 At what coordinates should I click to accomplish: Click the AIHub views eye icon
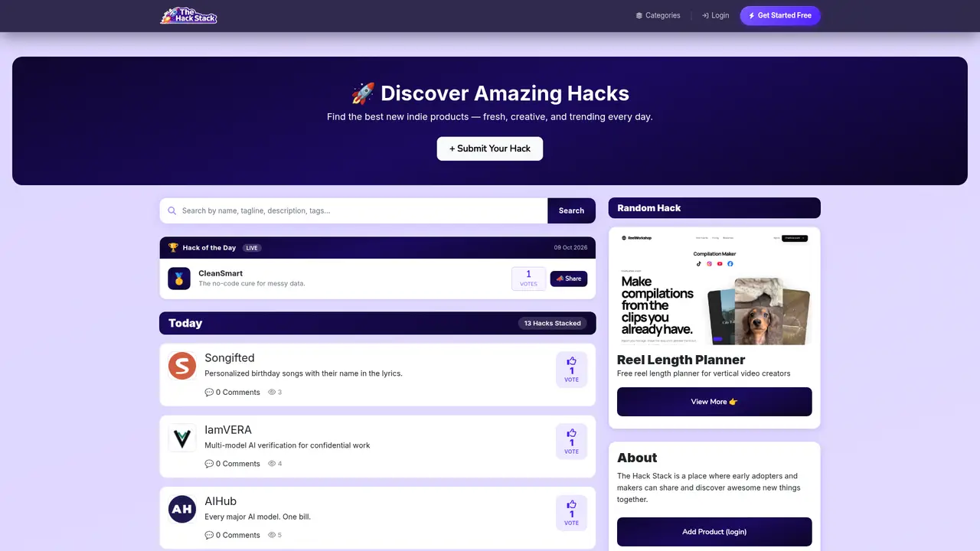[272, 535]
